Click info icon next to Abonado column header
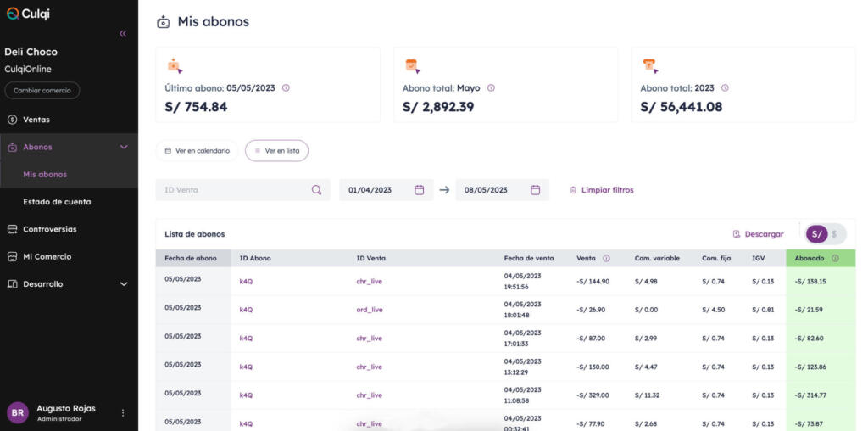The height and width of the screenshot is (431, 868). (835, 258)
